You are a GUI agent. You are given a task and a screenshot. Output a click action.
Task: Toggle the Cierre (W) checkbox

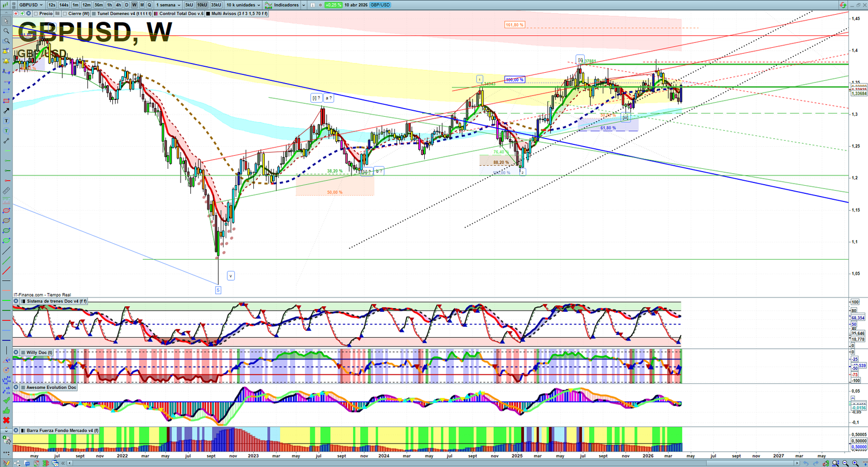65,14
